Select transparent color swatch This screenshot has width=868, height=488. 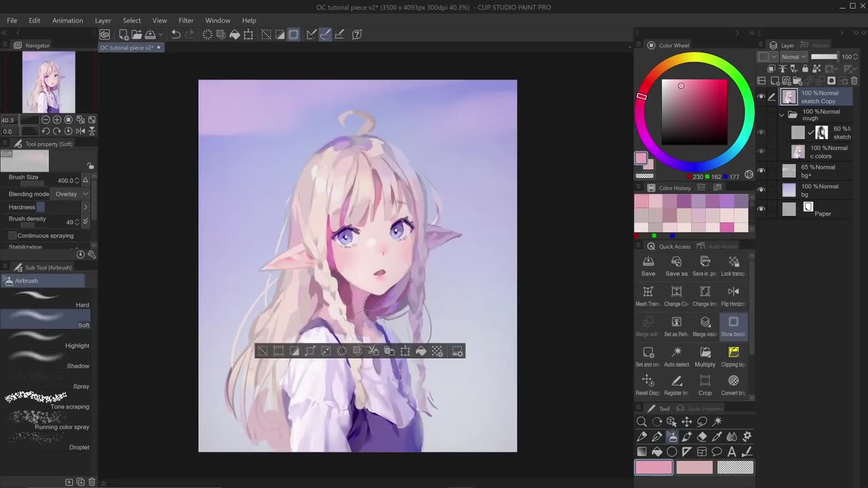tap(735, 467)
